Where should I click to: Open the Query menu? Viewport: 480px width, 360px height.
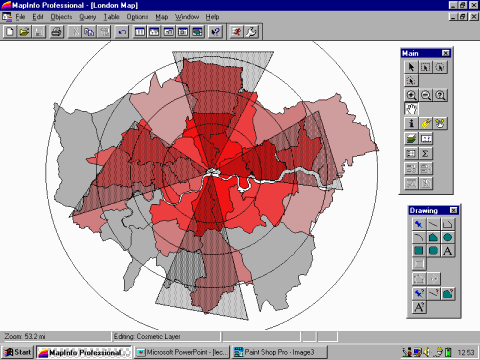pos(88,17)
